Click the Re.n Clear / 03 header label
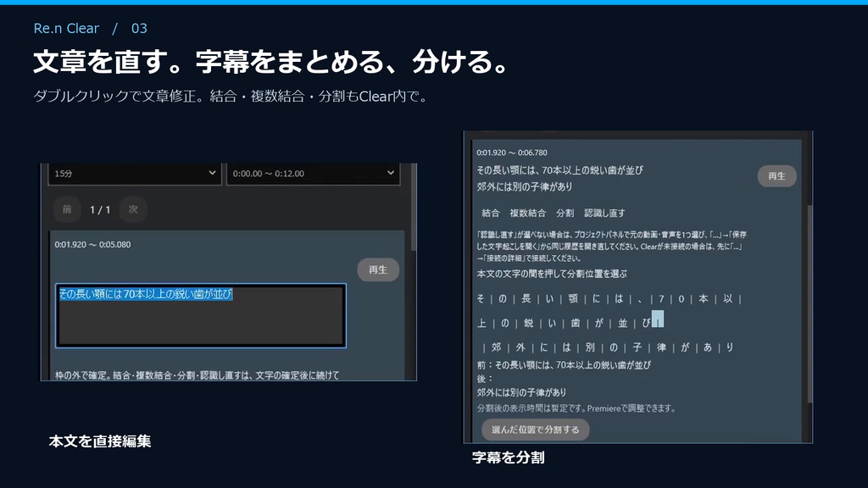Viewport: 868px width, 488px height. click(90, 28)
